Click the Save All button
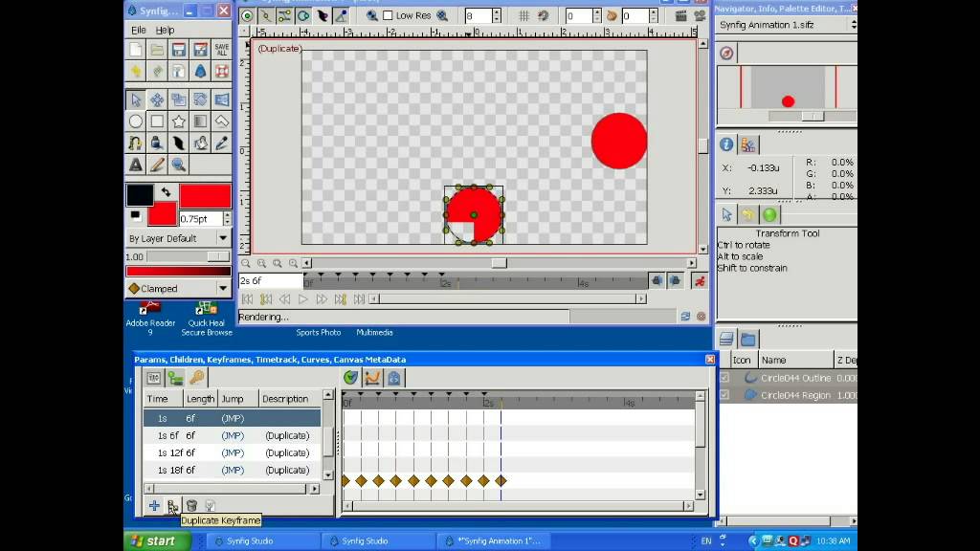 click(222, 50)
